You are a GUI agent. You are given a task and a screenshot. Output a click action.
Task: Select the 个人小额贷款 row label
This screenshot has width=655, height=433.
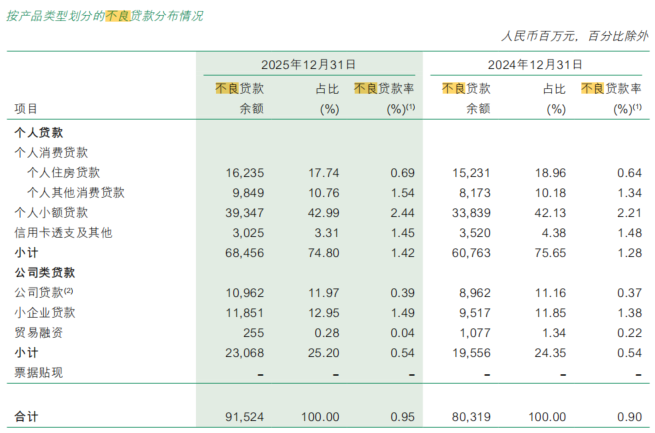51,213
